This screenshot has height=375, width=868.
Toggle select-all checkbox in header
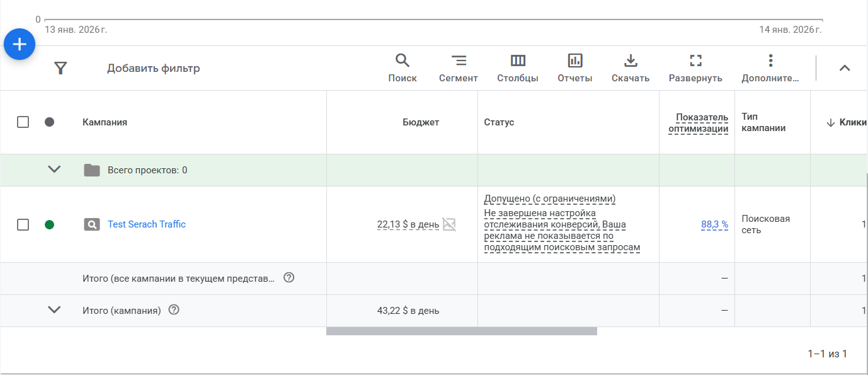23,122
